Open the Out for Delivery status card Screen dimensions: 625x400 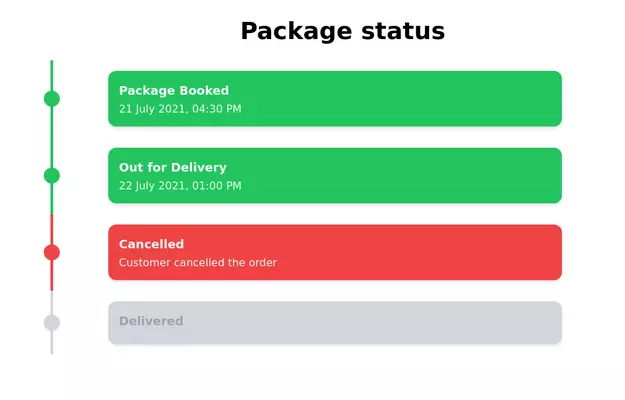[400, 175]
